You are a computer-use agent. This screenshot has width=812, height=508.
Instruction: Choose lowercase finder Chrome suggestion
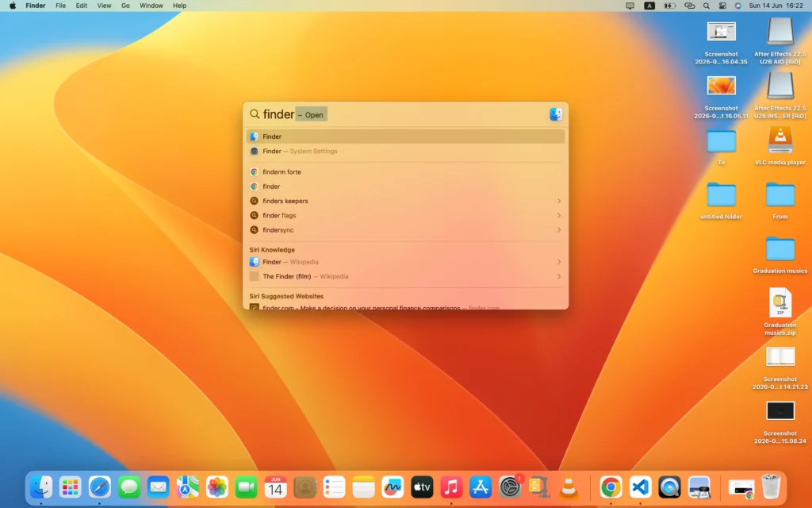(405, 186)
